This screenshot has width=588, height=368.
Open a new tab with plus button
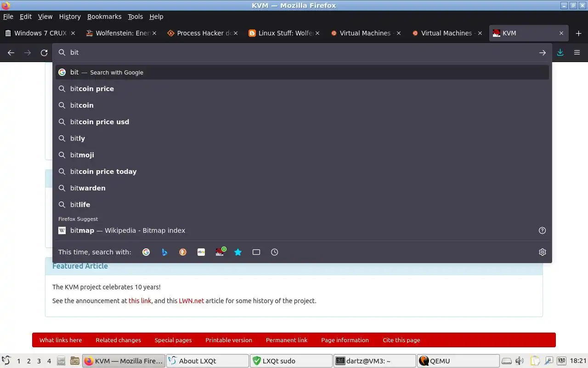(578, 33)
